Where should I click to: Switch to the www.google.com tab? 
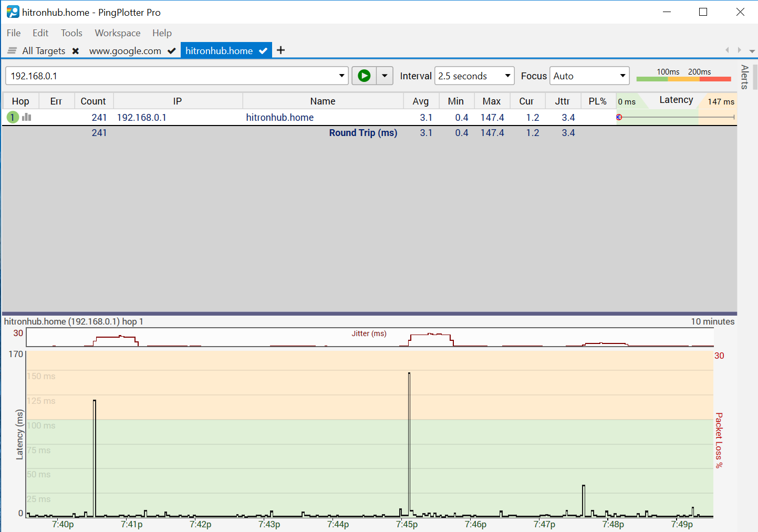[x=125, y=51]
